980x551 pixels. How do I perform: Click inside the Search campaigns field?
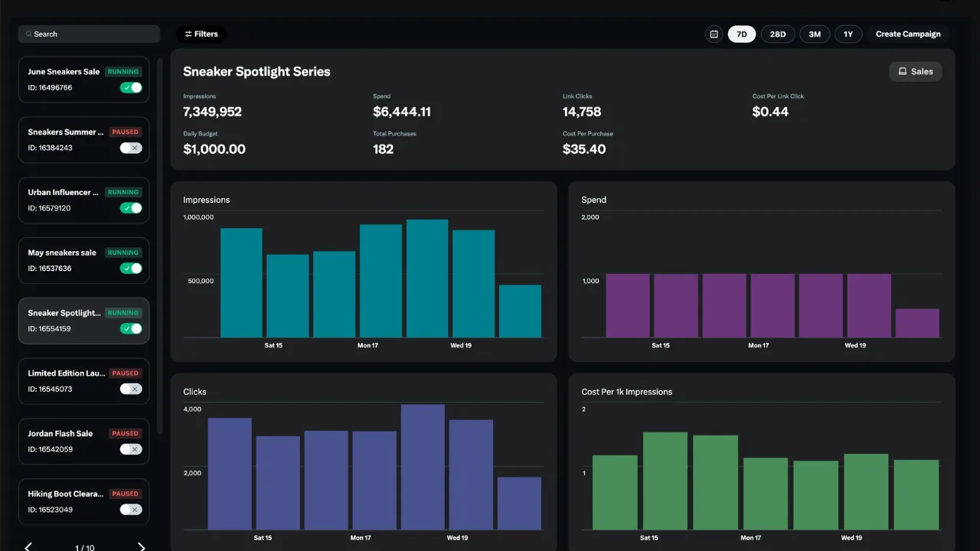coord(89,34)
